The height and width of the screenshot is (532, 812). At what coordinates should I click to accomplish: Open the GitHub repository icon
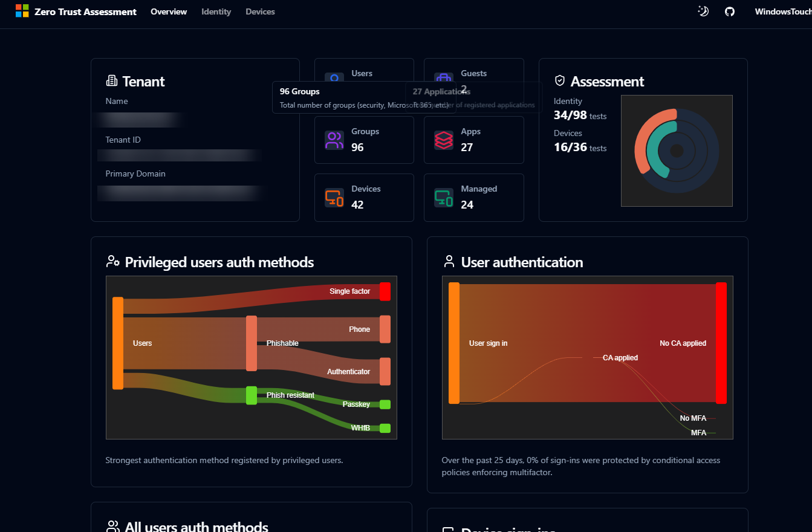click(730, 11)
